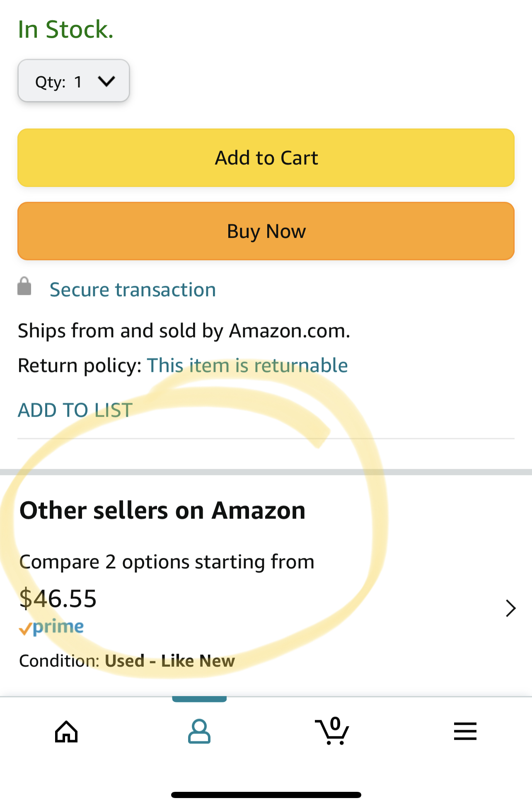Screen dimensions: 532x808
Task: Expand other sellers with the right chevron
Action: point(510,609)
